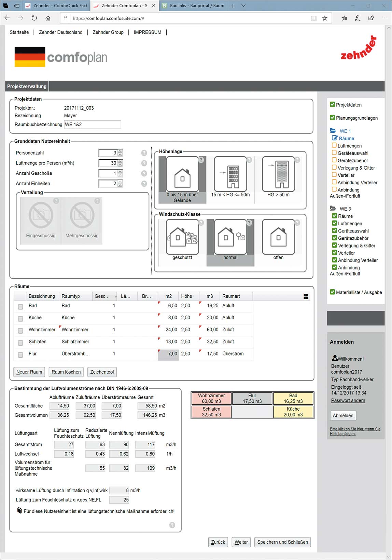Image resolution: width=392 pixels, height=560 pixels.
Task: Select the 'offen' wind protection class icon
Action: coord(278,237)
